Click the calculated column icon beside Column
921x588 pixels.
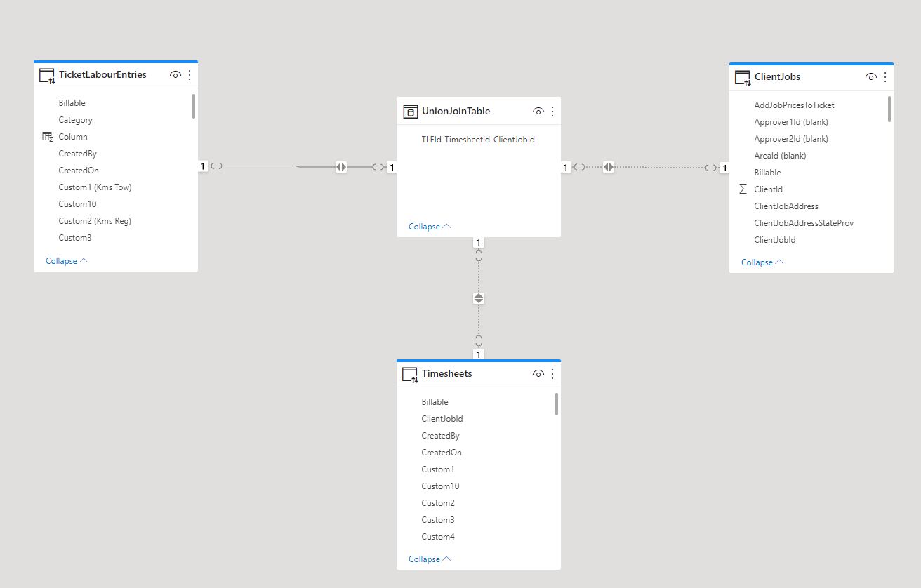click(47, 137)
